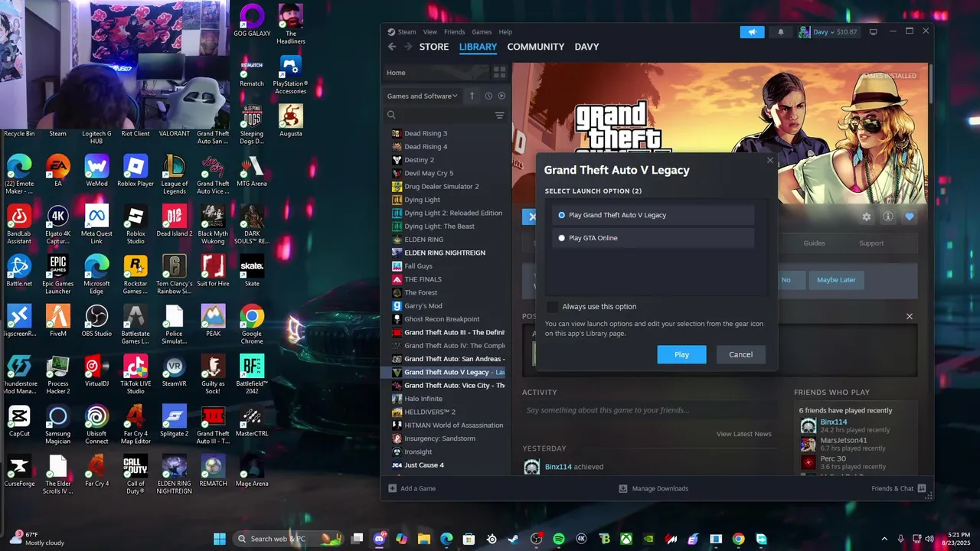
Task: Select Dead Rising 3 in library list
Action: coord(426,133)
